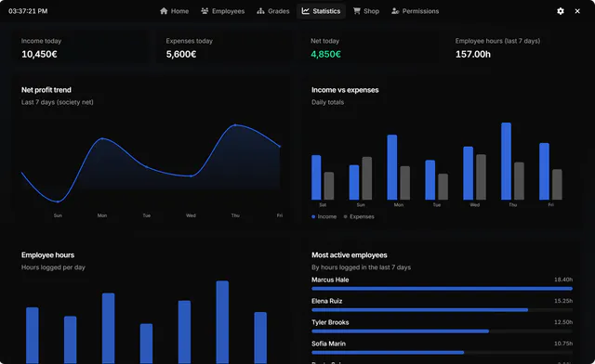595x364 pixels.
Task: Click the 12.50h value
Action: click(563, 322)
